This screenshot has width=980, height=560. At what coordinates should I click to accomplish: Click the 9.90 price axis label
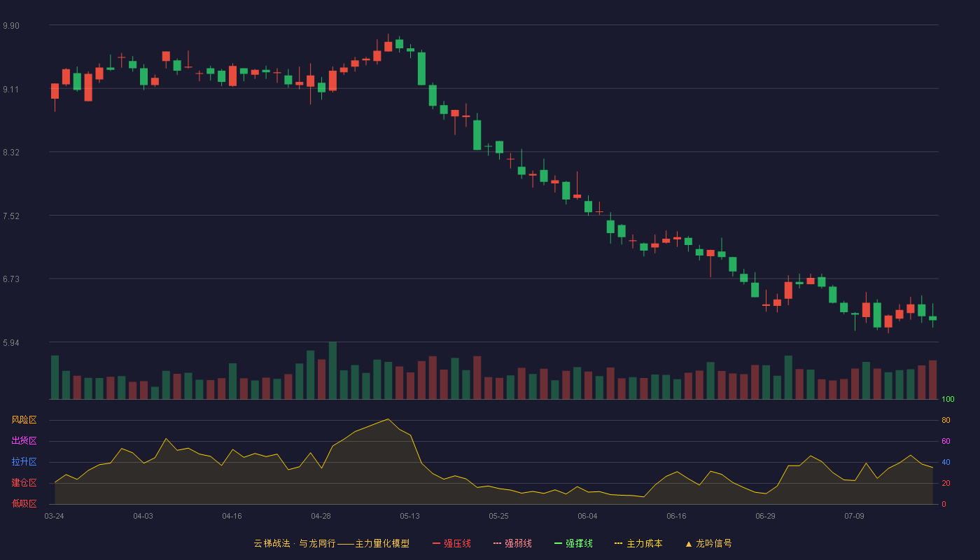(11, 26)
